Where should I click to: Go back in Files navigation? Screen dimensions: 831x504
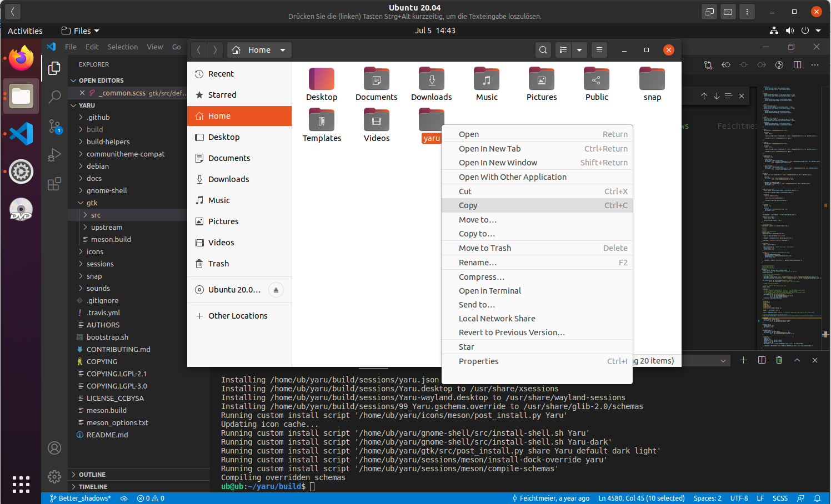point(199,50)
